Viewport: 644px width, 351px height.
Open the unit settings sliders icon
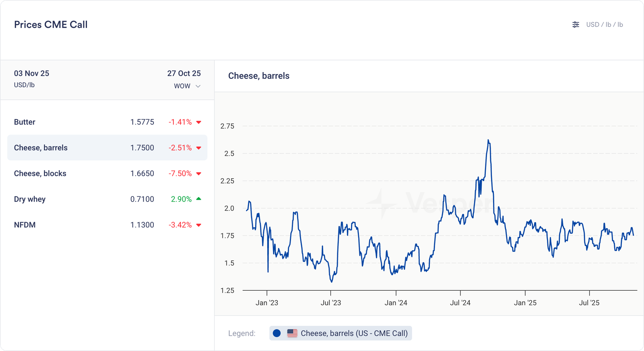click(x=576, y=25)
